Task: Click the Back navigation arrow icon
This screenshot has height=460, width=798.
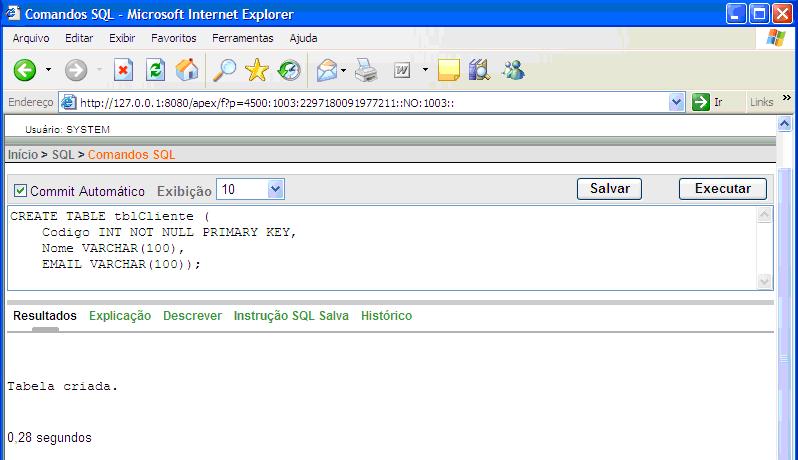Action: 24,70
